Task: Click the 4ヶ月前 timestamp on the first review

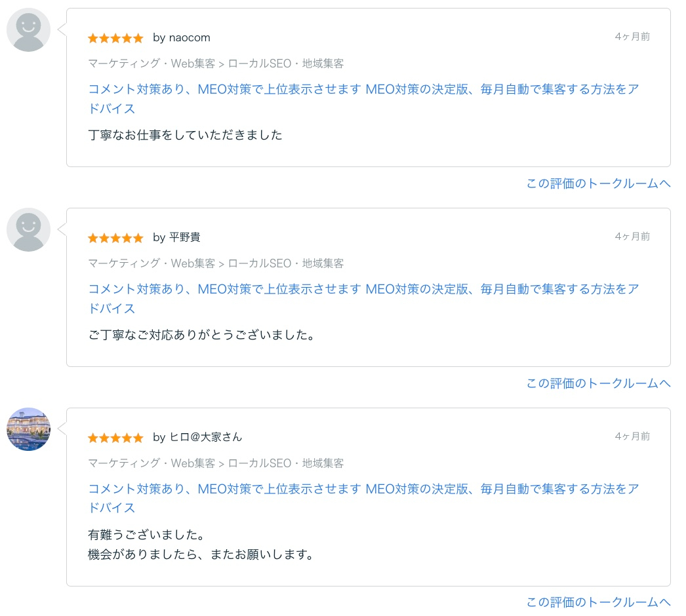Action: coord(633,37)
